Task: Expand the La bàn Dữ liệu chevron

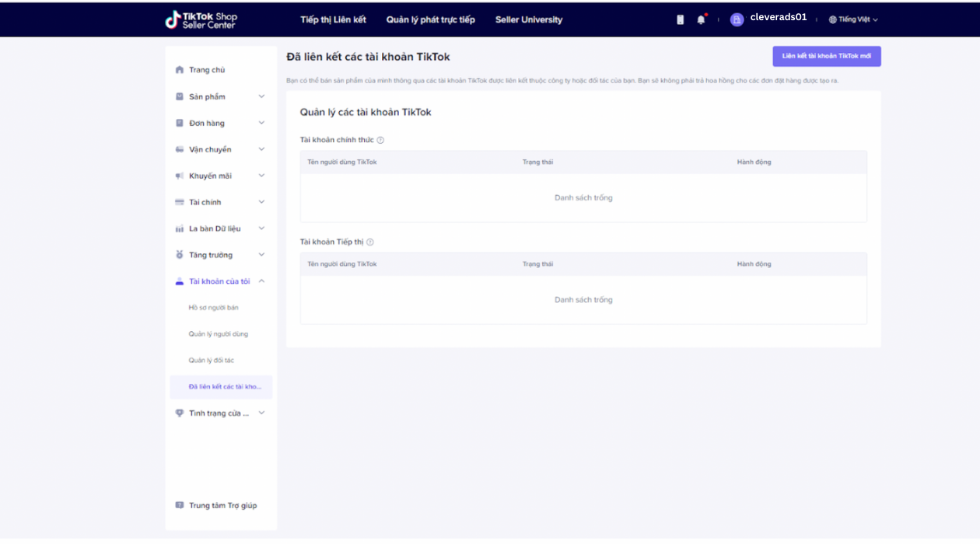Action: point(261,228)
